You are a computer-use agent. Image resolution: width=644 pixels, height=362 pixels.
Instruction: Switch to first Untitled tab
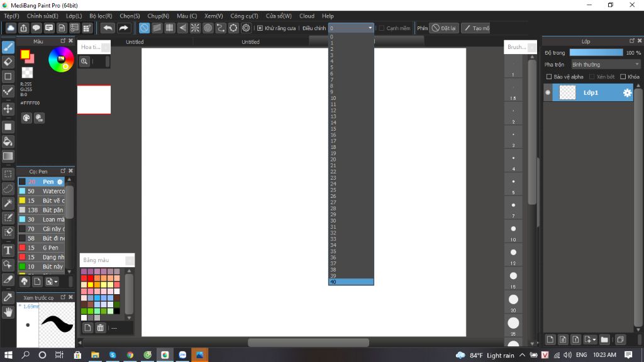(135, 42)
